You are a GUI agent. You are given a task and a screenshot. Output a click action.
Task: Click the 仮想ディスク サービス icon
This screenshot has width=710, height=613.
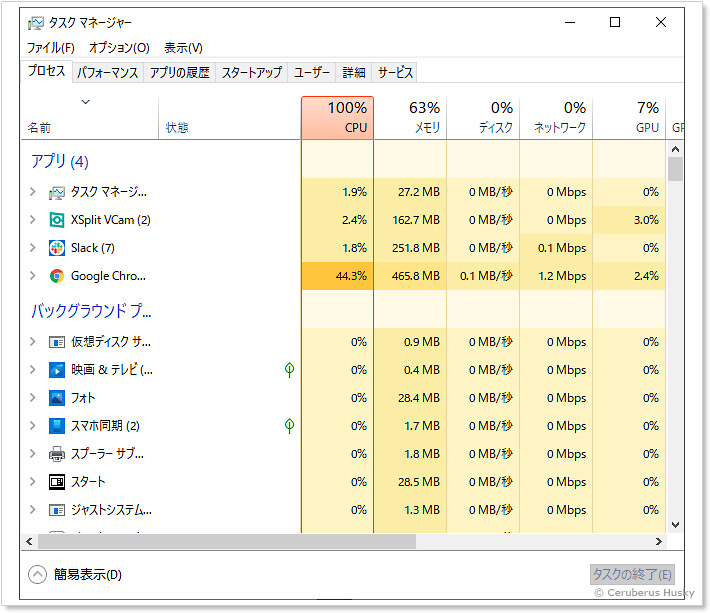coord(57,342)
